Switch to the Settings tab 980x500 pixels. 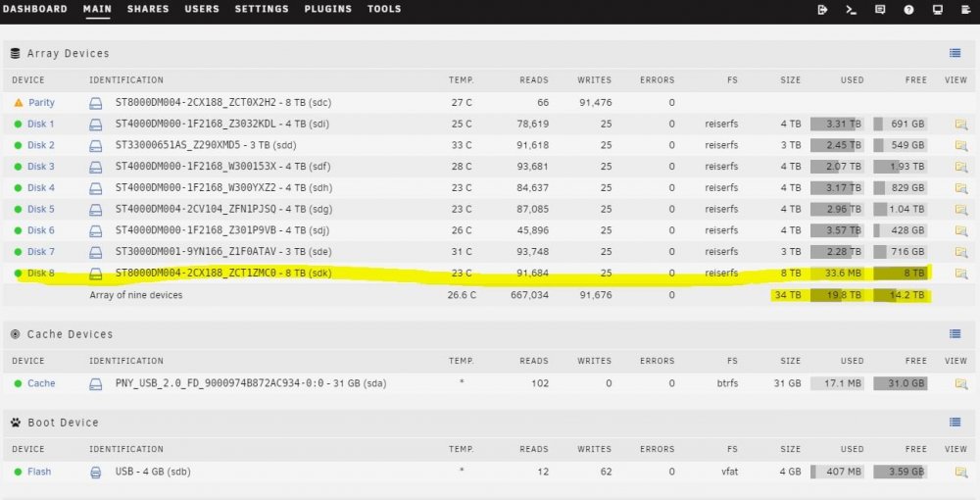(262, 9)
